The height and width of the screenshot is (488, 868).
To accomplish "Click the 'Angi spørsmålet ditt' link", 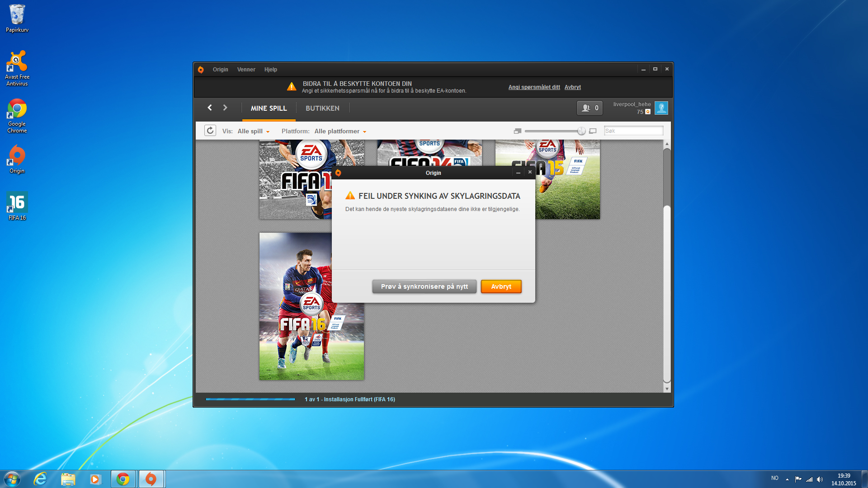I will click(x=534, y=87).
